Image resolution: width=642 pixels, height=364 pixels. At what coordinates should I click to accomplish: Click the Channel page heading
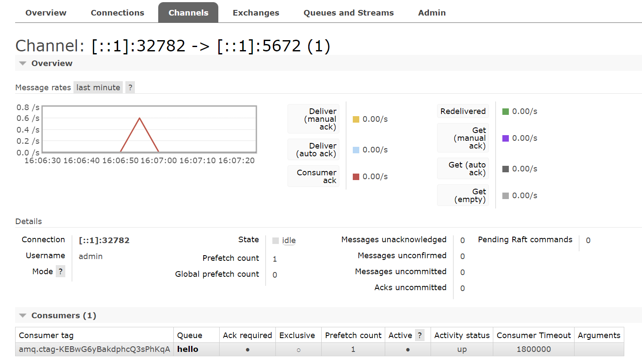click(173, 46)
